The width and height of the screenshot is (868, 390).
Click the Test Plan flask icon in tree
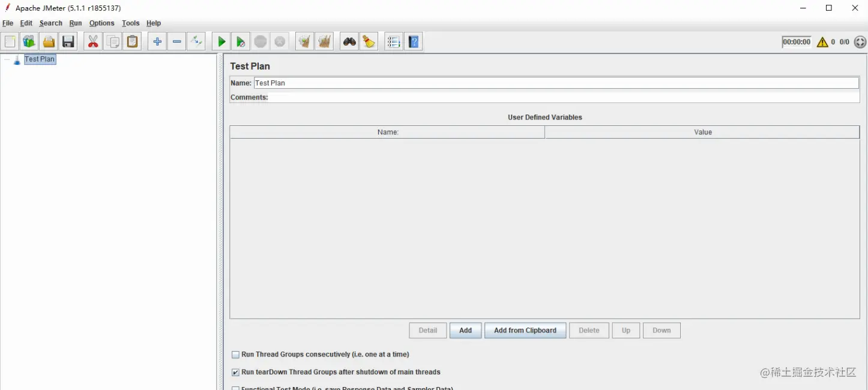point(17,59)
